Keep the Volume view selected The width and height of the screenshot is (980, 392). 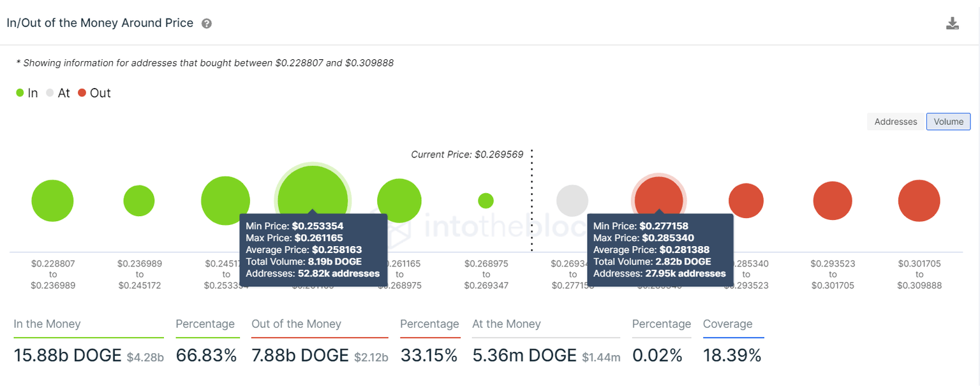(948, 122)
